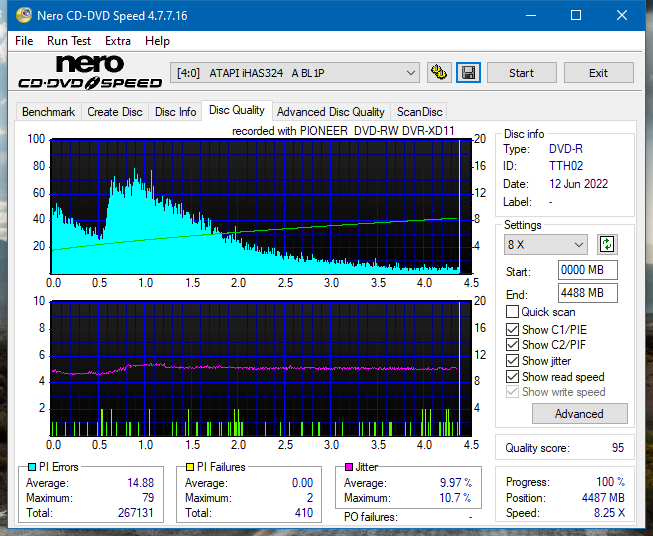Click the green refresh speed icon
Viewport: 653px width, 536px height.
(x=607, y=244)
